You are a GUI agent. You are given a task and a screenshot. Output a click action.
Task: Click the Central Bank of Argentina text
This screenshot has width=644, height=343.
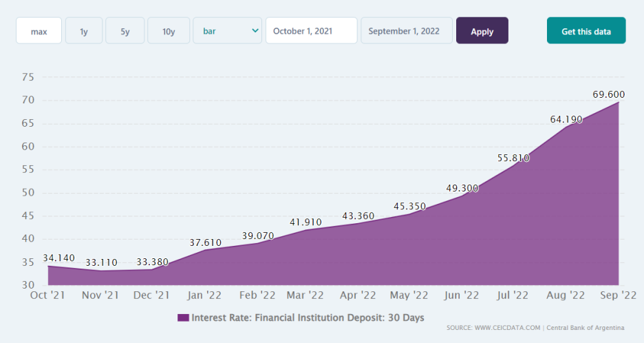(586, 328)
